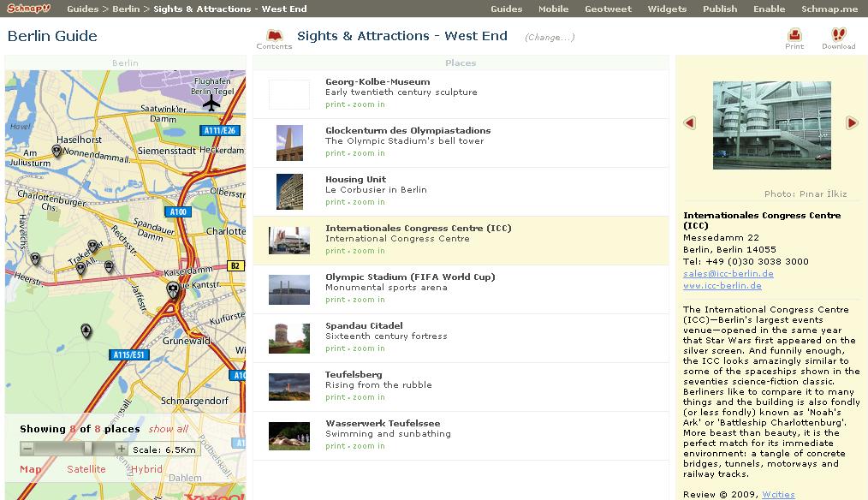Select the Map view mode
The height and width of the screenshot is (500, 868).
(30, 469)
